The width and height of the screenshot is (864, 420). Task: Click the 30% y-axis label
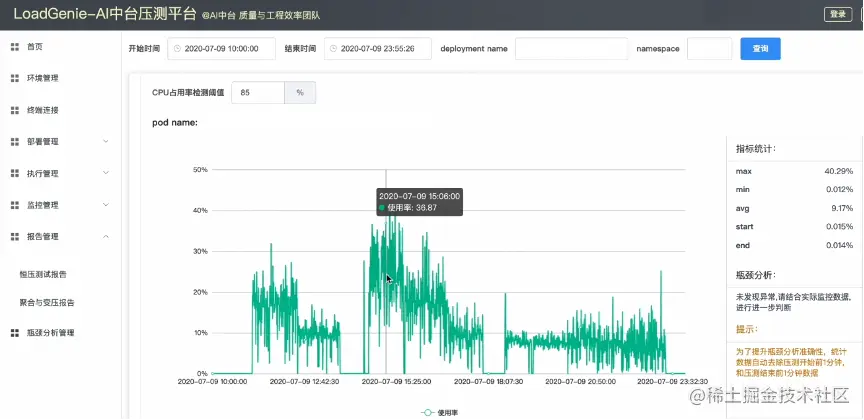pos(199,251)
